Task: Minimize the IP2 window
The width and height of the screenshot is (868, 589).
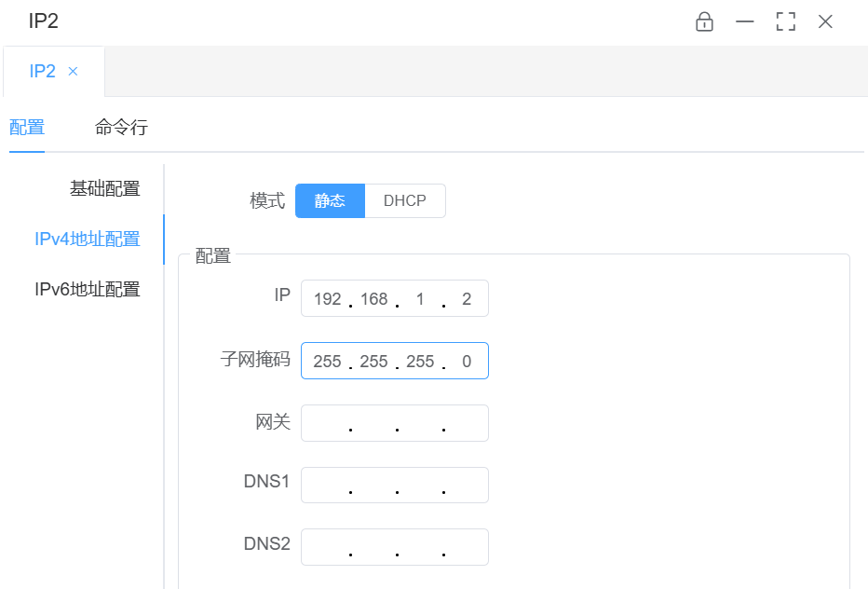Action: tap(744, 21)
